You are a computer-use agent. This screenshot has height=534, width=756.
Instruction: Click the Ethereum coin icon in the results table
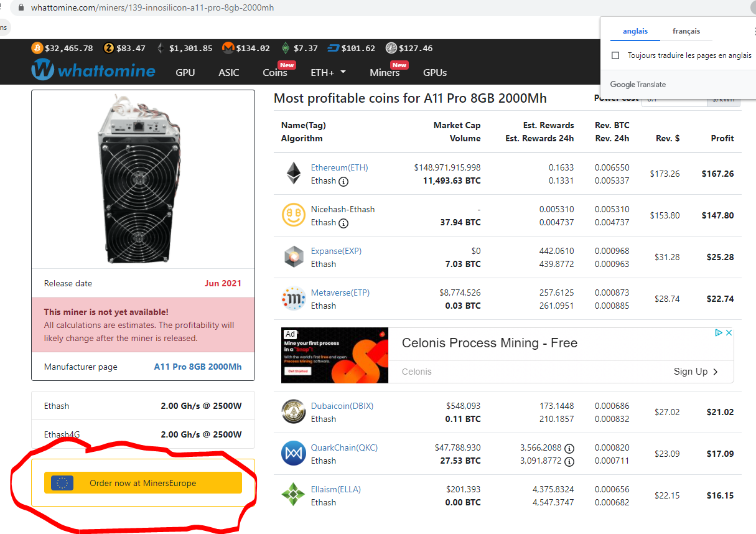[x=293, y=174]
